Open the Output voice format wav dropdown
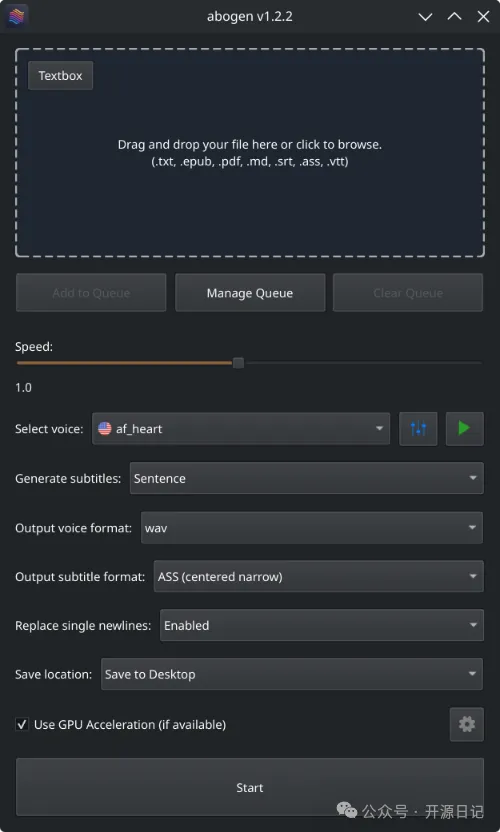Screen dimensions: 500x832 coord(312,527)
